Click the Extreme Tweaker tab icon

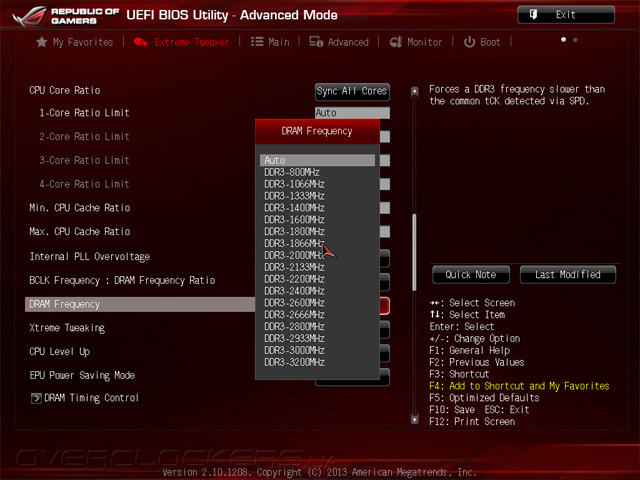click(x=141, y=42)
